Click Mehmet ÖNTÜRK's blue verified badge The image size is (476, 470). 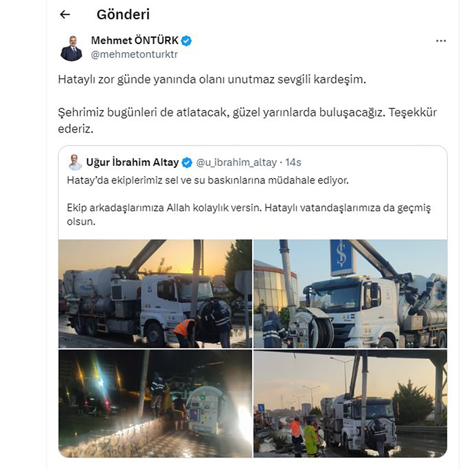click(x=186, y=40)
